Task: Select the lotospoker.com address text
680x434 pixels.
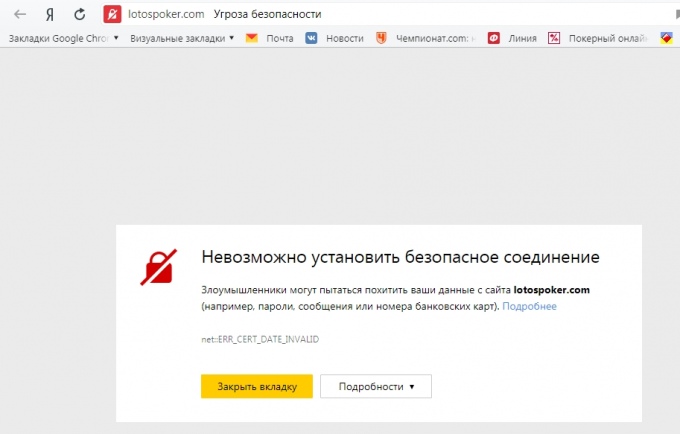Action: (166, 14)
